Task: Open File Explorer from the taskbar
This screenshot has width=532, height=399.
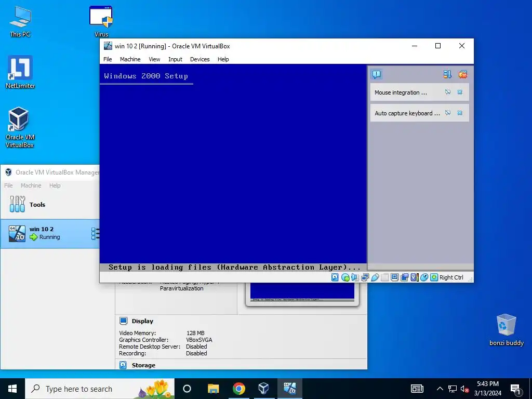Action: click(213, 389)
